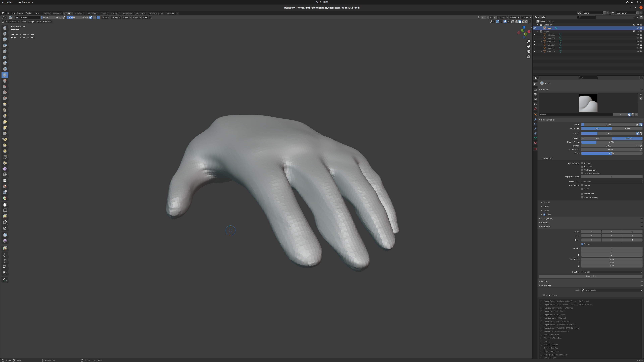Switch perspective/orthographic grid icon
This screenshot has height=362, width=644.
[x=528, y=56]
